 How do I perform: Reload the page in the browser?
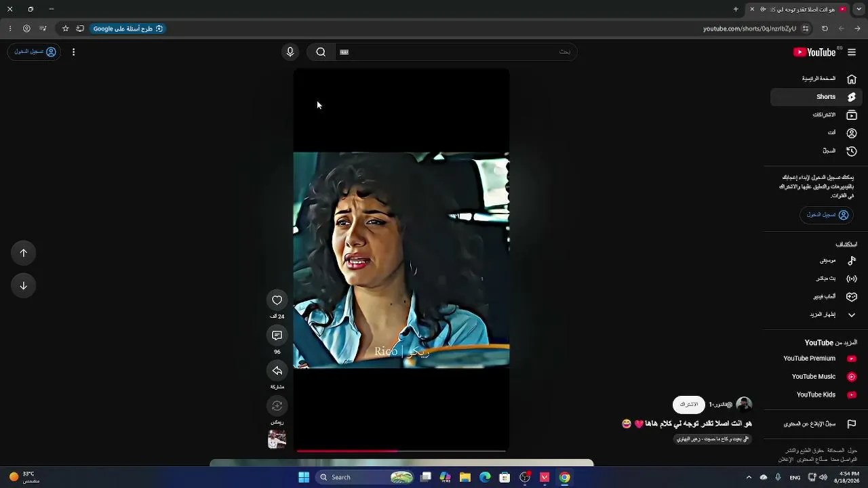(x=825, y=28)
